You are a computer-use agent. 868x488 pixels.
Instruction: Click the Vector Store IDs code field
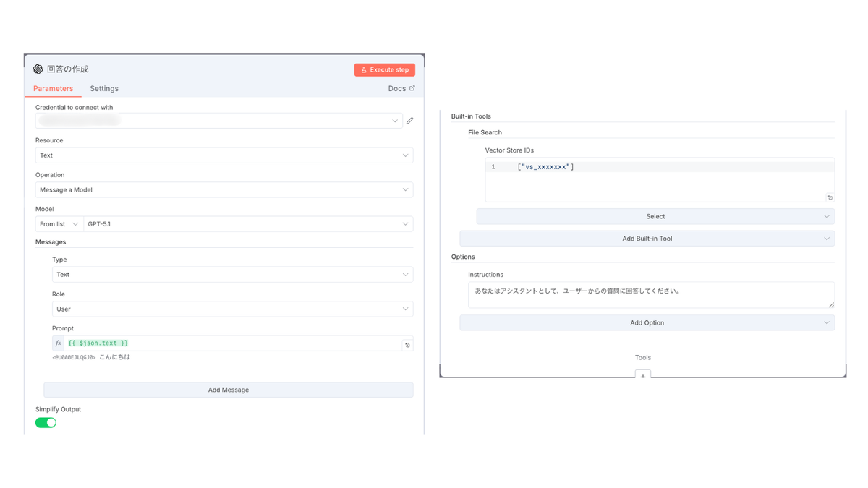[660, 179]
